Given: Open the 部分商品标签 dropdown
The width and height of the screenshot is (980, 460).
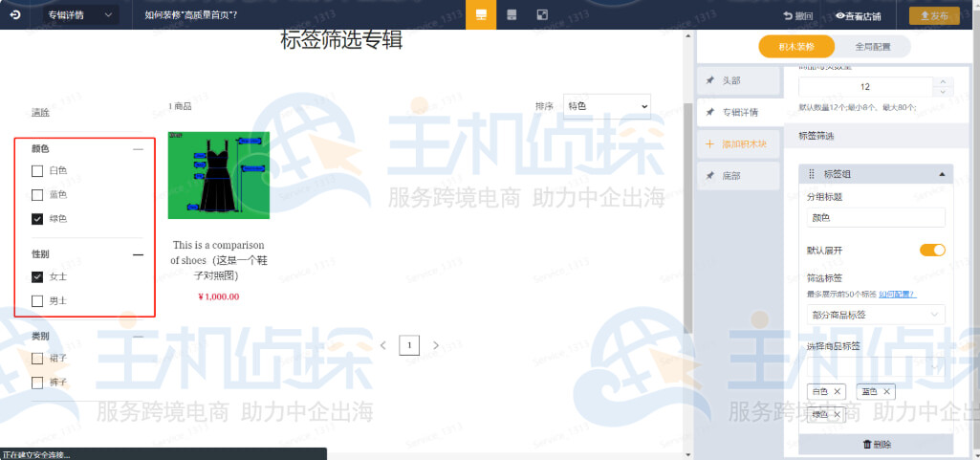Looking at the screenshot, I should tap(876, 315).
